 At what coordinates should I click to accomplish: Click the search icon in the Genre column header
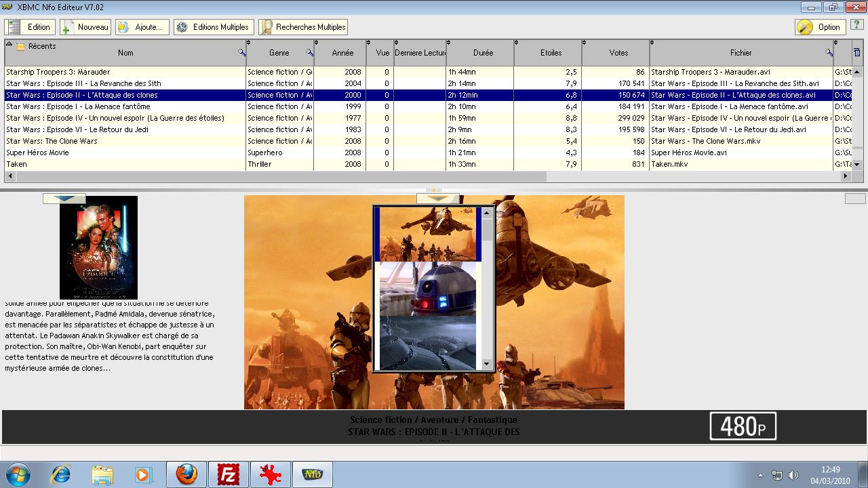coord(309,52)
